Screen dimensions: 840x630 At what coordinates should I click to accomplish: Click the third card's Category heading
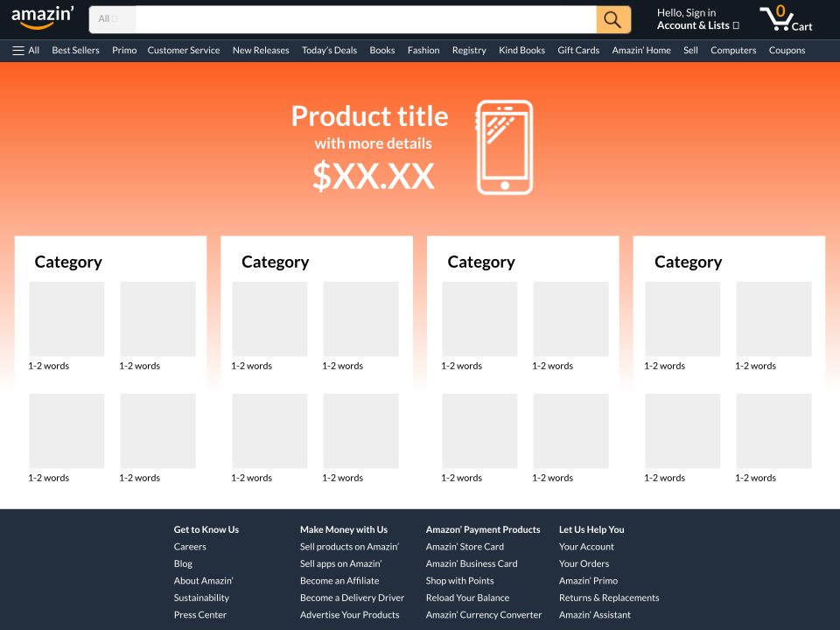[481, 262]
